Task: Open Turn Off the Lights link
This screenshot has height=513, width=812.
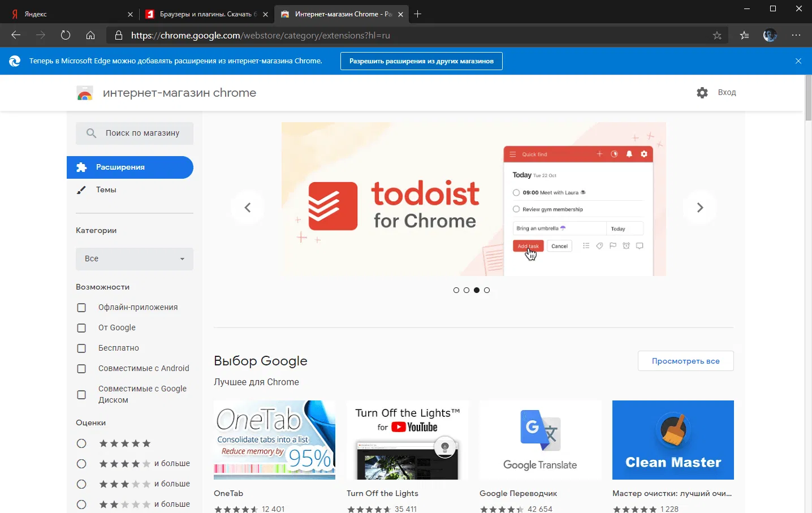Action: (382, 494)
